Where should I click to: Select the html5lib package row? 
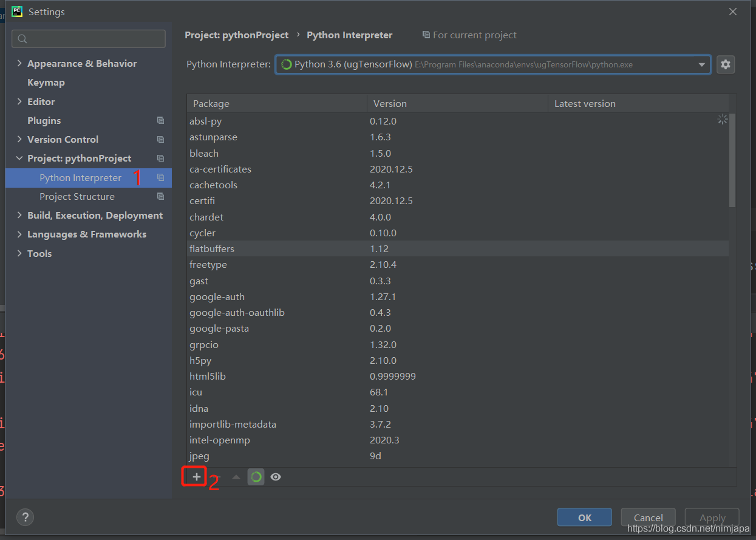(x=458, y=376)
